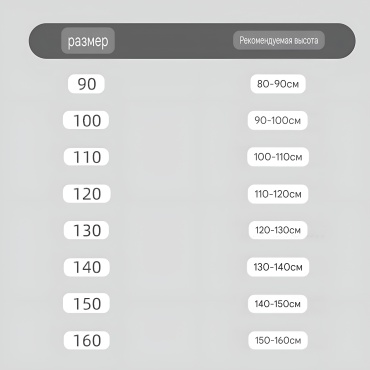This screenshot has height=370, width=370.
Task: Click the dark gray header bar center
Action: [x=192, y=41]
